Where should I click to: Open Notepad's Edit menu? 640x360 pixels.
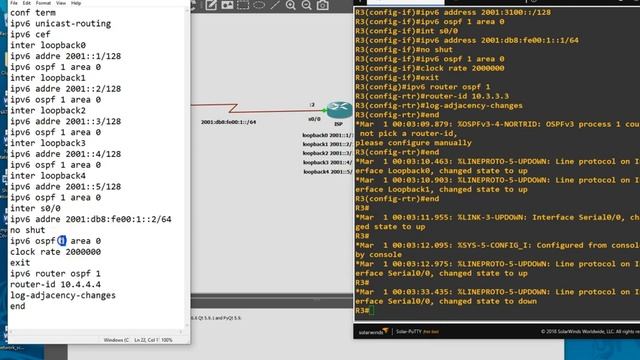click(x=27, y=3)
